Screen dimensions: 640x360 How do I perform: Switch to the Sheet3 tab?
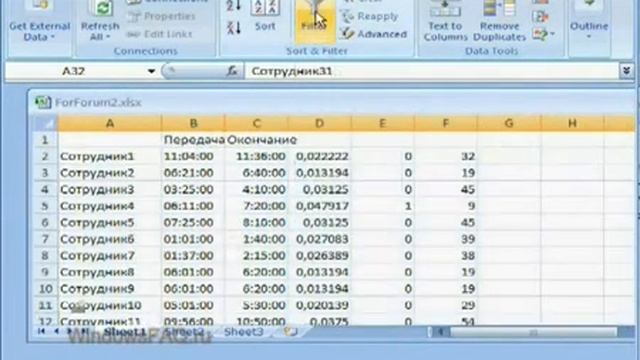click(x=244, y=332)
